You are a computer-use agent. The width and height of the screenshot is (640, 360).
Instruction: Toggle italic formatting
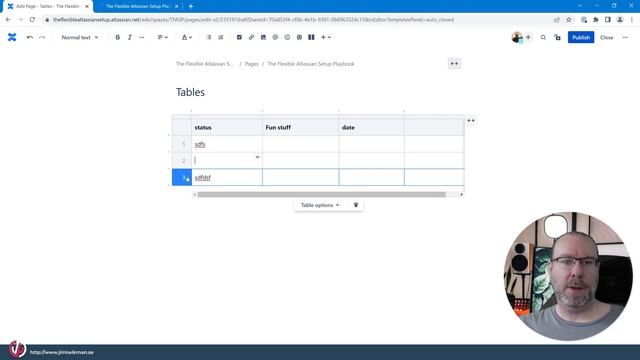click(130, 37)
